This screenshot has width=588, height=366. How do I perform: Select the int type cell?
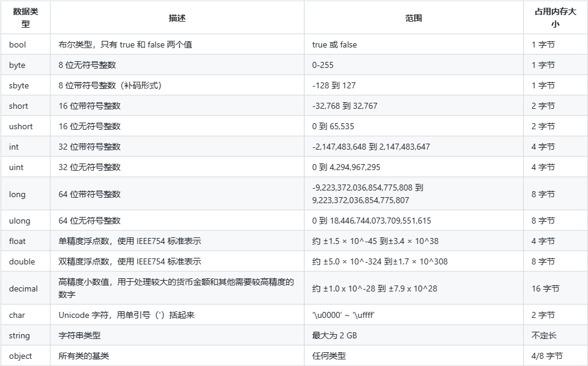[x=25, y=147]
